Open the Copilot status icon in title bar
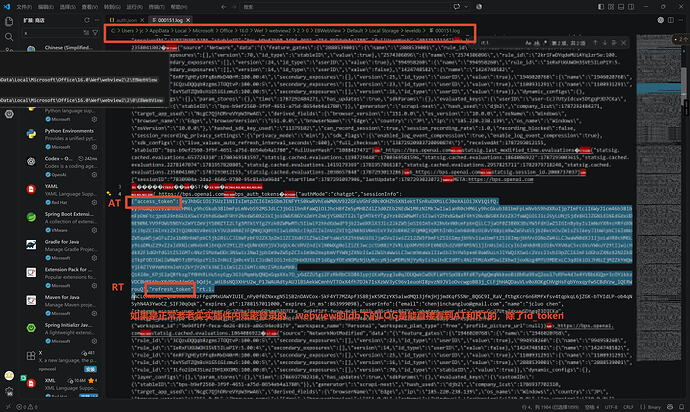This screenshot has width=690, height=412. [x=479, y=7]
